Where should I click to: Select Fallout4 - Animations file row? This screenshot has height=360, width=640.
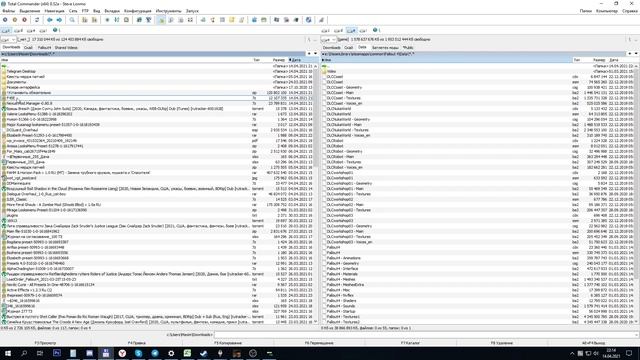pos(478,258)
